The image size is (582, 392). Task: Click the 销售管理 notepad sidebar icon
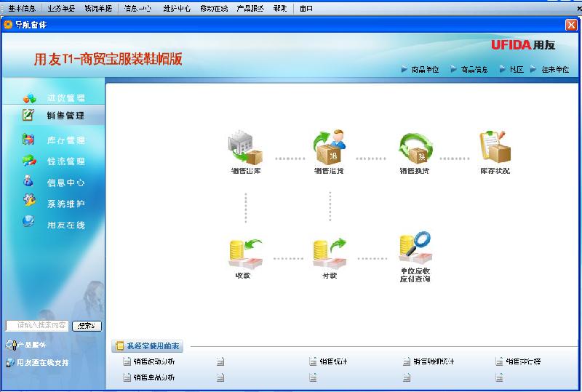pyautogui.click(x=28, y=115)
